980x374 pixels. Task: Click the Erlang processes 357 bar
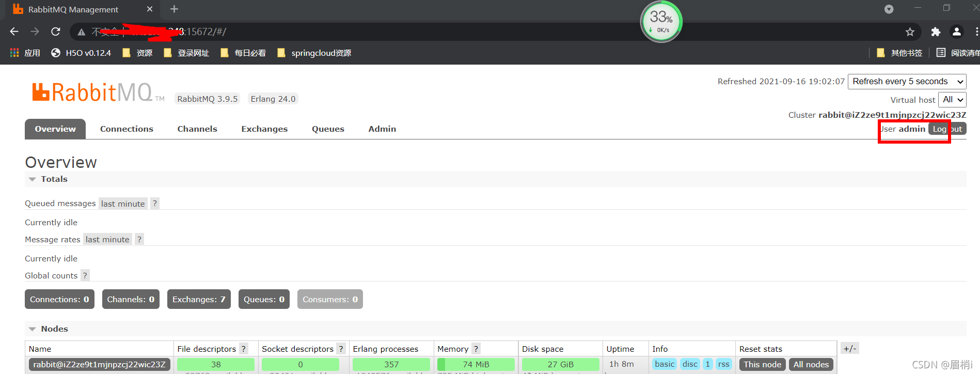(x=391, y=365)
